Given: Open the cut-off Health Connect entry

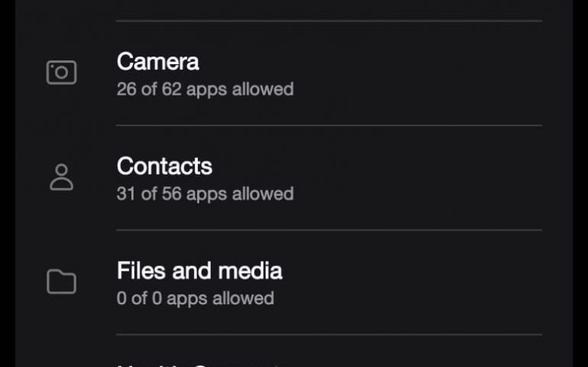Looking at the screenshot, I should (294, 351).
